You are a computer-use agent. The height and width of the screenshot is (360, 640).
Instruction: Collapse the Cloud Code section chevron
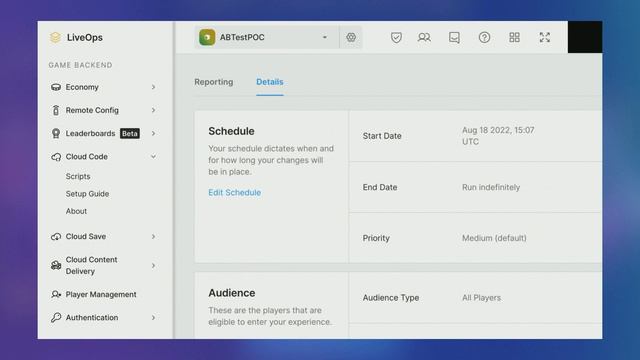153,157
